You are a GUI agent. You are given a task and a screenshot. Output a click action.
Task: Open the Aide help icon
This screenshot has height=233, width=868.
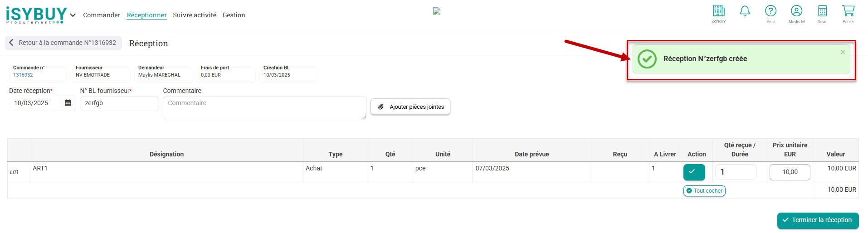tap(770, 11)
